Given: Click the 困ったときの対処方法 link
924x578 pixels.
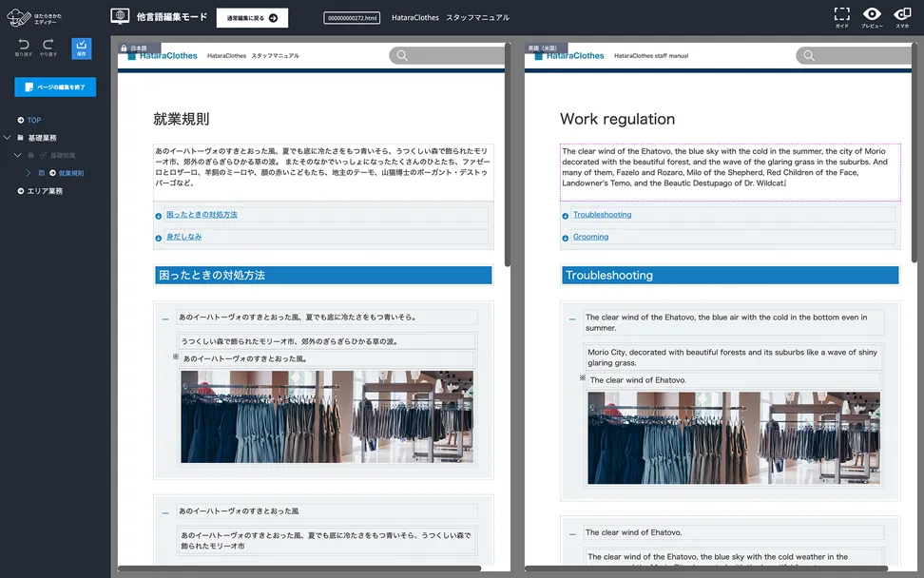Looking at the screenshot, I should 202,215.
